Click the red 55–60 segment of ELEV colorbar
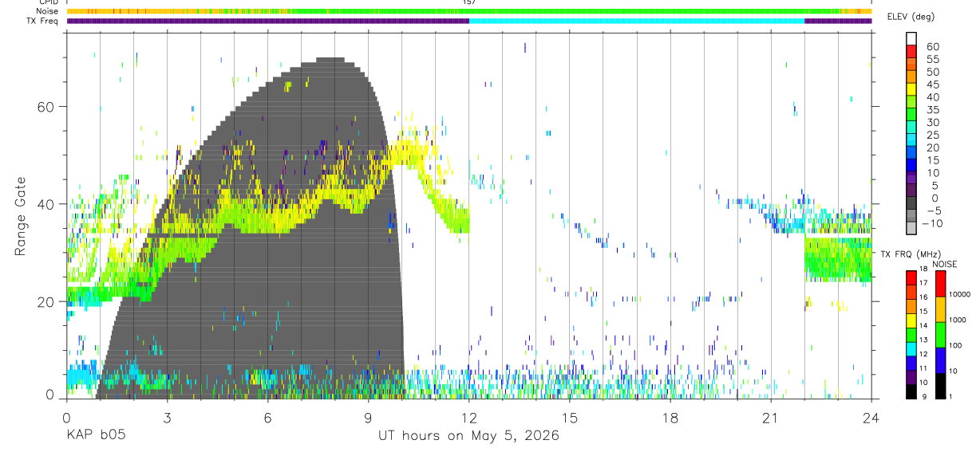Viewport: 980px width, 452px height. [x=911, y=52]
